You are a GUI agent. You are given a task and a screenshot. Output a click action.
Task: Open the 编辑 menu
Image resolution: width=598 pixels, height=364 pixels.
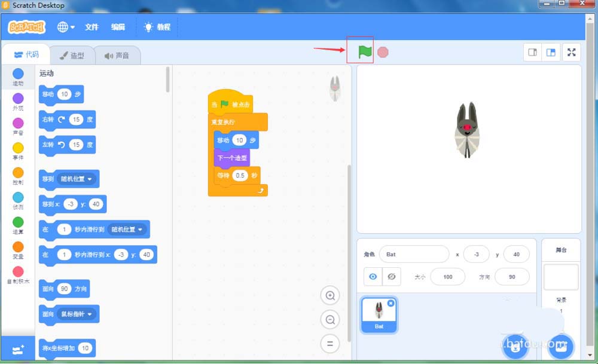pos(118,27)
